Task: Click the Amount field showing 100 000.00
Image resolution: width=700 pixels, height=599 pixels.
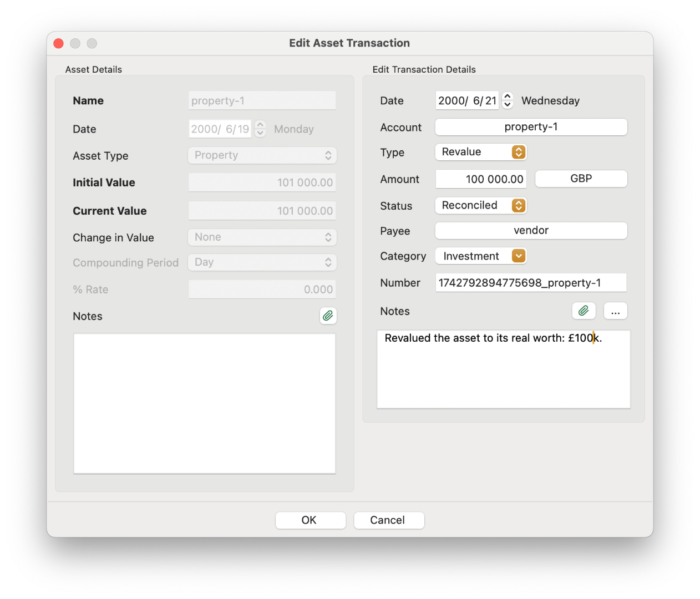Action: (480, 179)
